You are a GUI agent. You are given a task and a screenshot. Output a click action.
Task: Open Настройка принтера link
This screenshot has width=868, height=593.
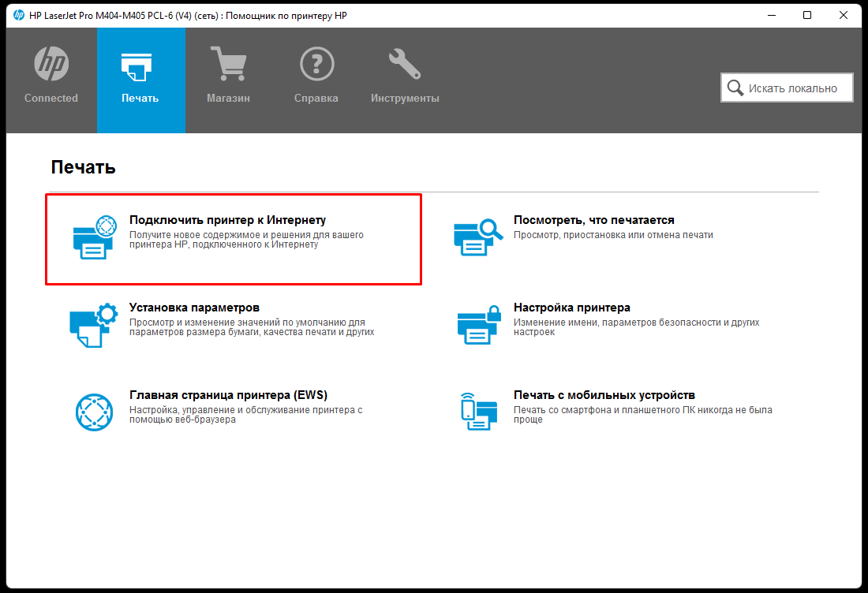point(572,307)
